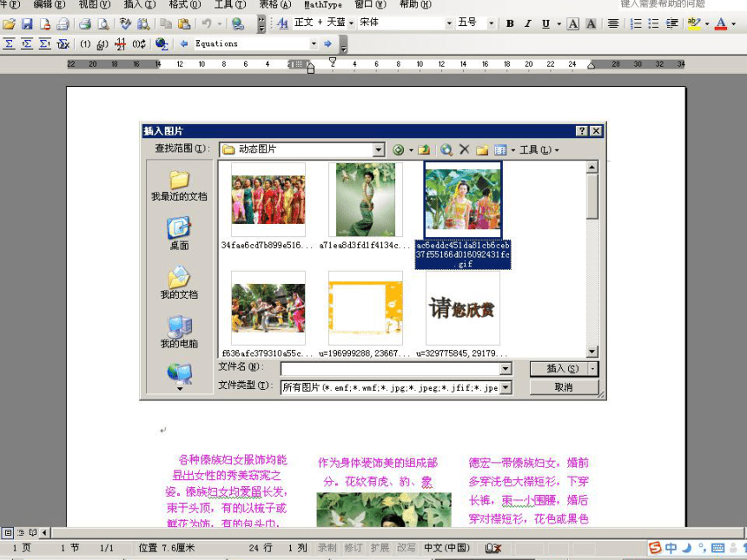This screenshot has height=560, width=747.
Task: Open the 表格(A) menu
Action: pyautogui.click(x=274, y=4)
